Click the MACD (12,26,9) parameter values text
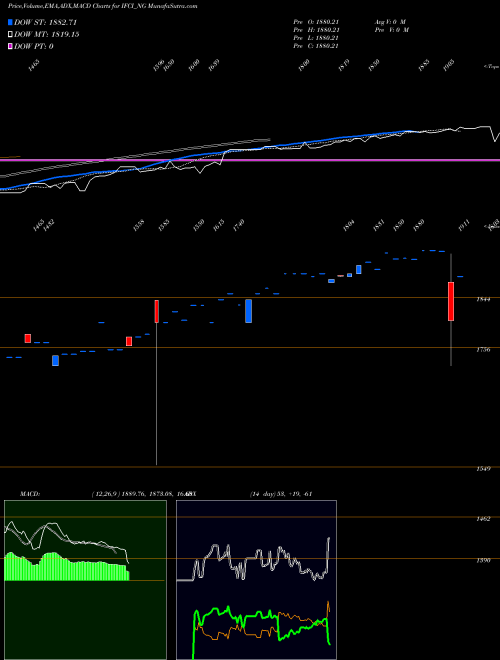This screenshot has height=660, width=500. [x=141, y=493]
